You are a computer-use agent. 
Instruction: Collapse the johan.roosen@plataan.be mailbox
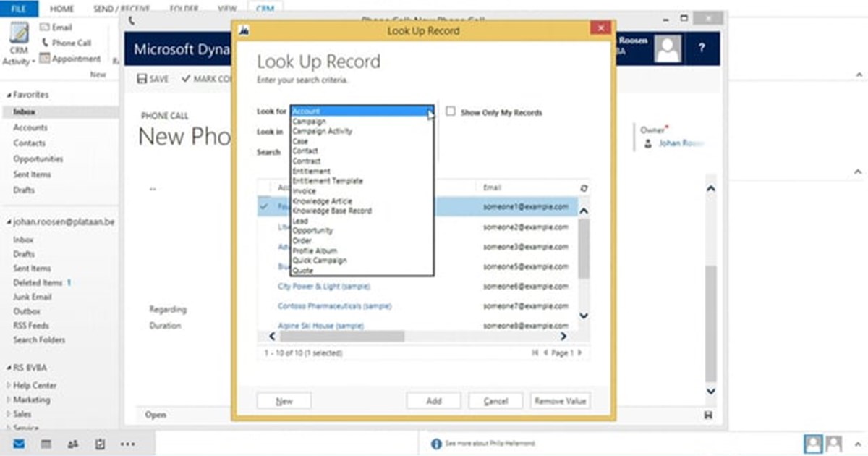[9, 223]
